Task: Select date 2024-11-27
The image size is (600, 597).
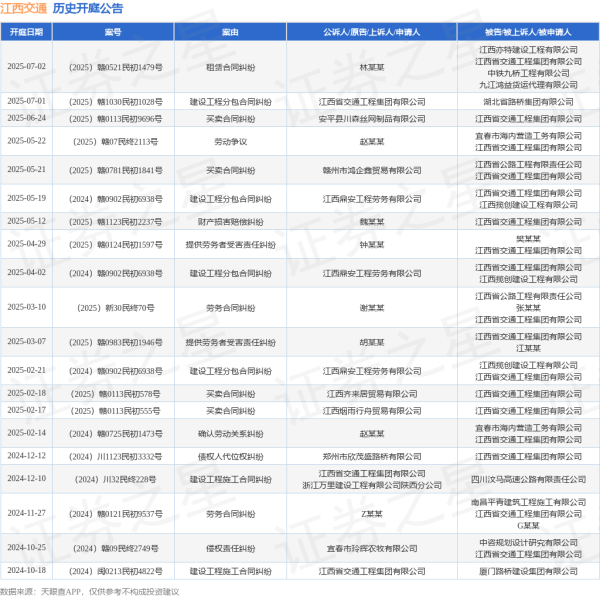Action: pyautogui.click(x=26, y=513)
